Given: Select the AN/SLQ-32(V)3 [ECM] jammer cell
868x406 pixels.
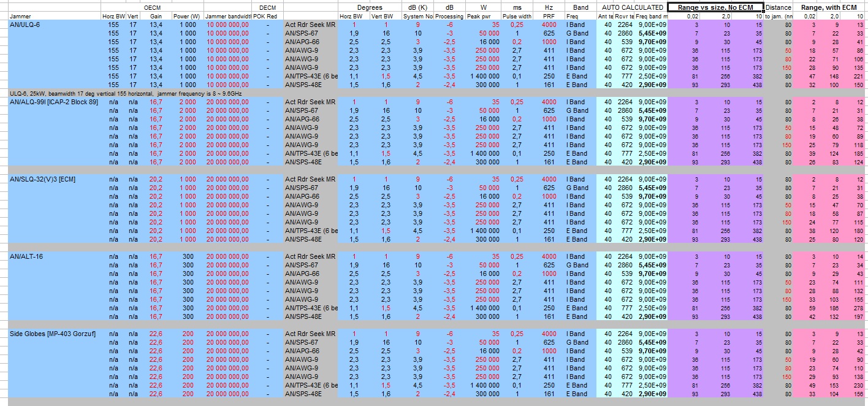Looking at the screenshot, I should (55, 178).
